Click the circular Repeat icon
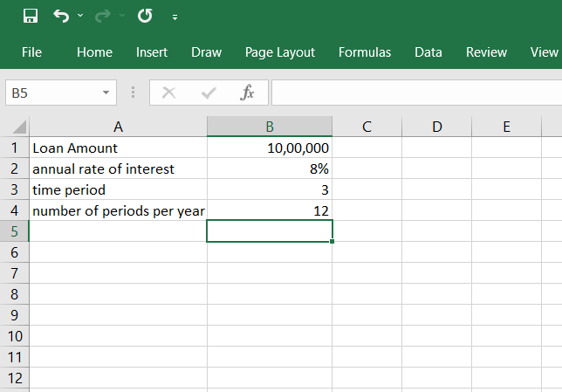 tap(145, 16)
